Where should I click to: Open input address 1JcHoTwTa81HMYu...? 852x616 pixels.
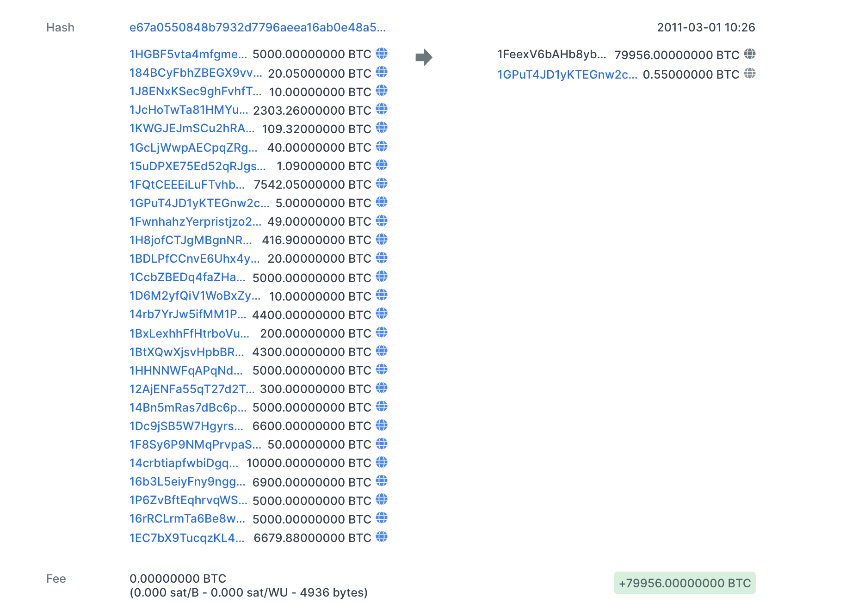[x=189, y=110]
